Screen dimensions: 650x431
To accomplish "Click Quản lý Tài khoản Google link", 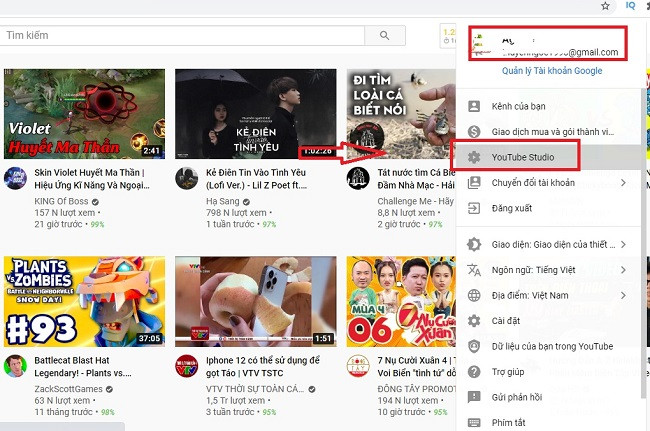I will pyautogui.click(x=552, y=71).
